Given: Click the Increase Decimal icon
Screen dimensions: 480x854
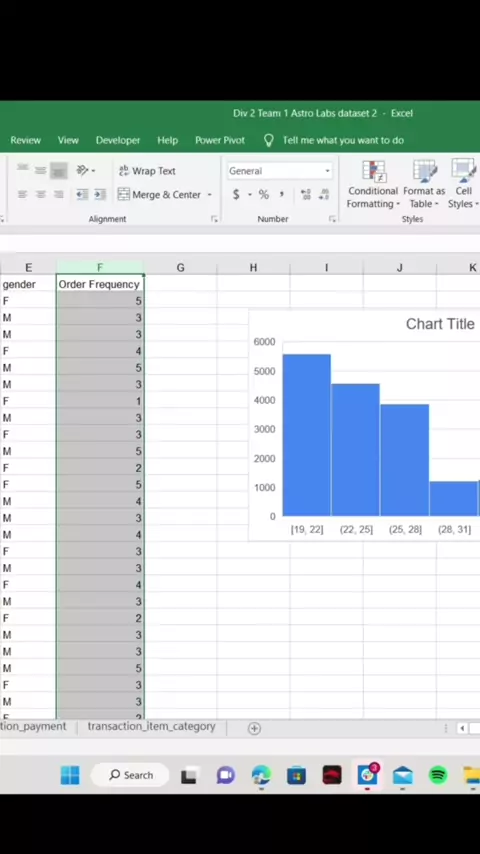Looking at the screenshot, I should click(x=306, y=194).
